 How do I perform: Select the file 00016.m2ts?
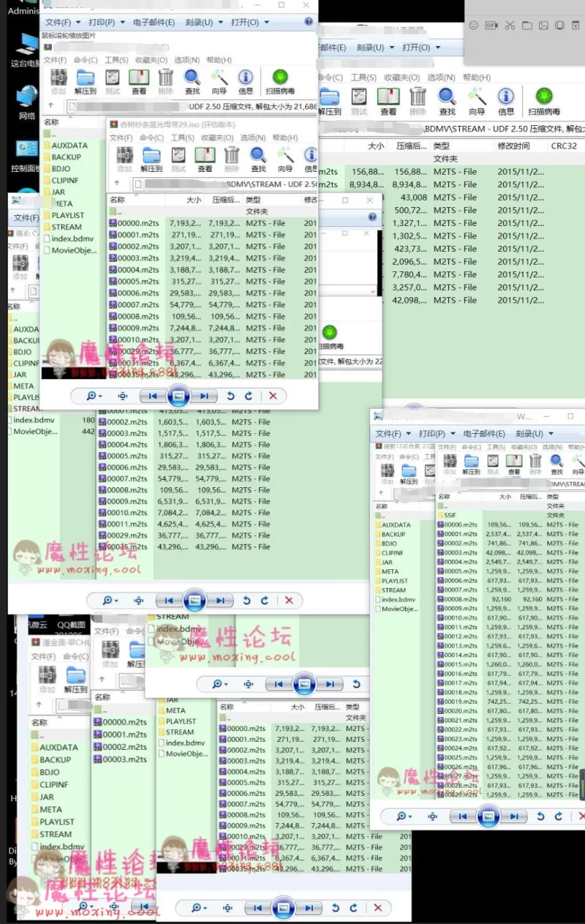tap(461, 674)
